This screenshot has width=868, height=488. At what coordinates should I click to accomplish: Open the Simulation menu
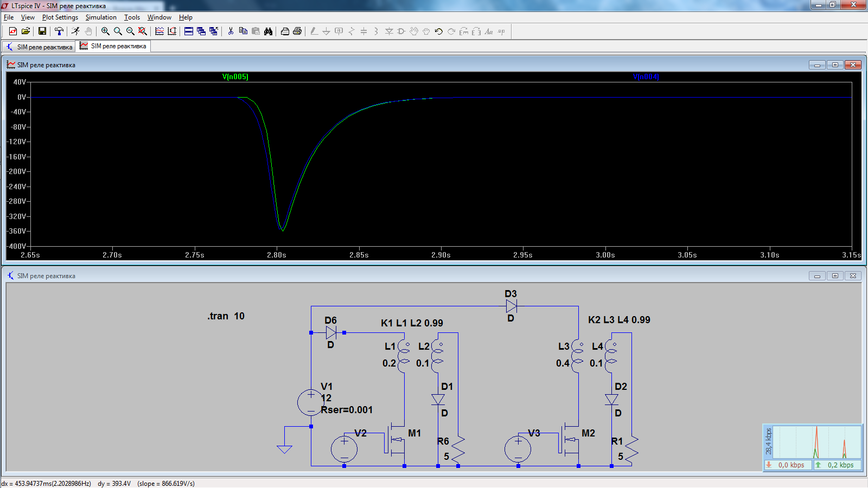tap(101, 17)
